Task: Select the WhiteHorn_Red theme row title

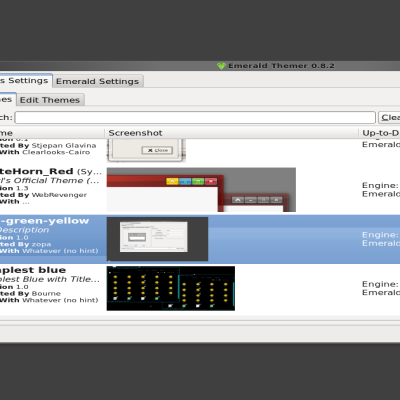Action: 36,171
